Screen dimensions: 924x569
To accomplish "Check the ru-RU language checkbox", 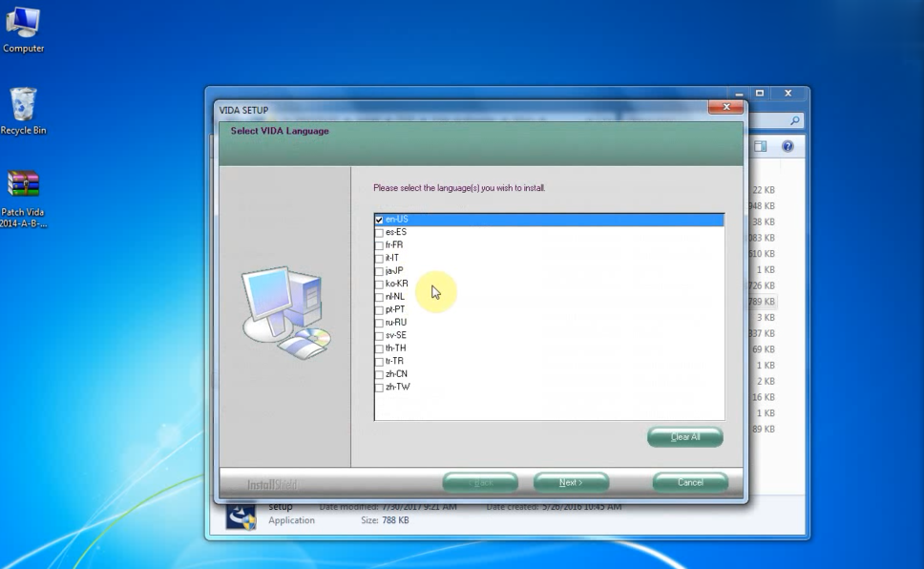I will [379, 323].
